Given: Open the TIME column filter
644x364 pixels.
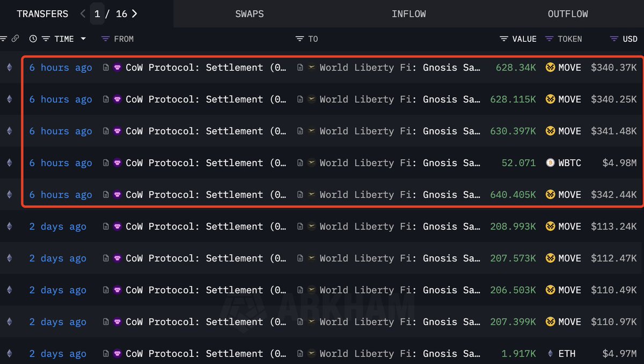Looking at the screenshot, I should (x=46, y=39).
